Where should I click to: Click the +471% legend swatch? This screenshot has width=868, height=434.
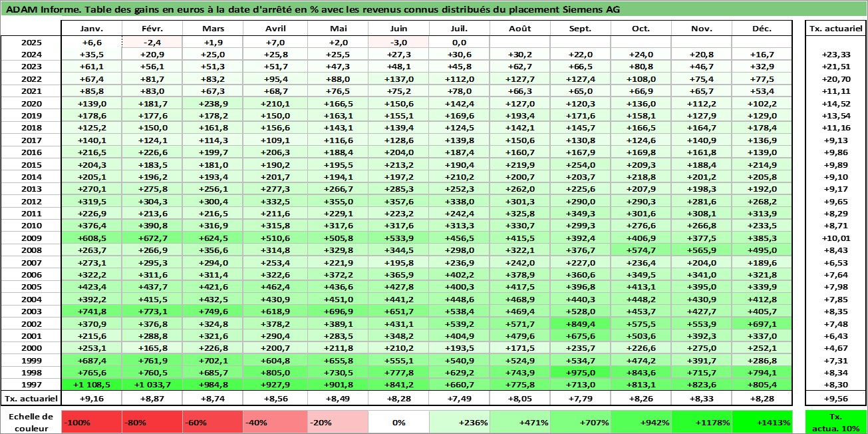point(520,422)
